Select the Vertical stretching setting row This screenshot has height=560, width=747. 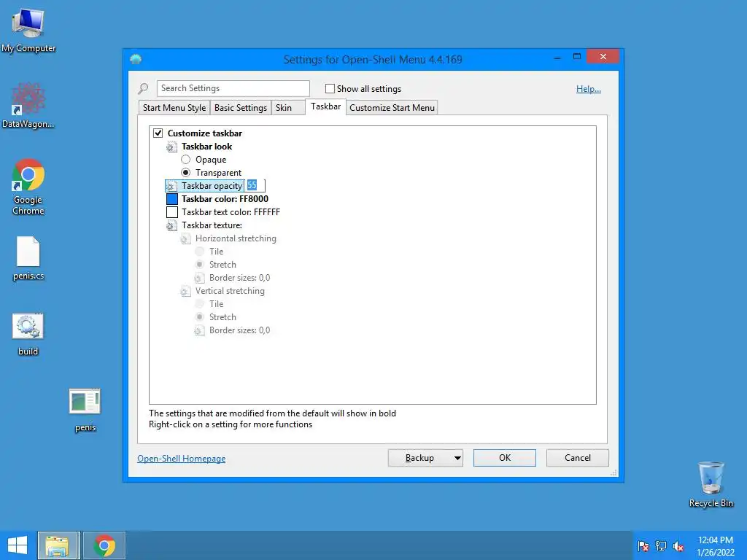click(x=222, y=291)
